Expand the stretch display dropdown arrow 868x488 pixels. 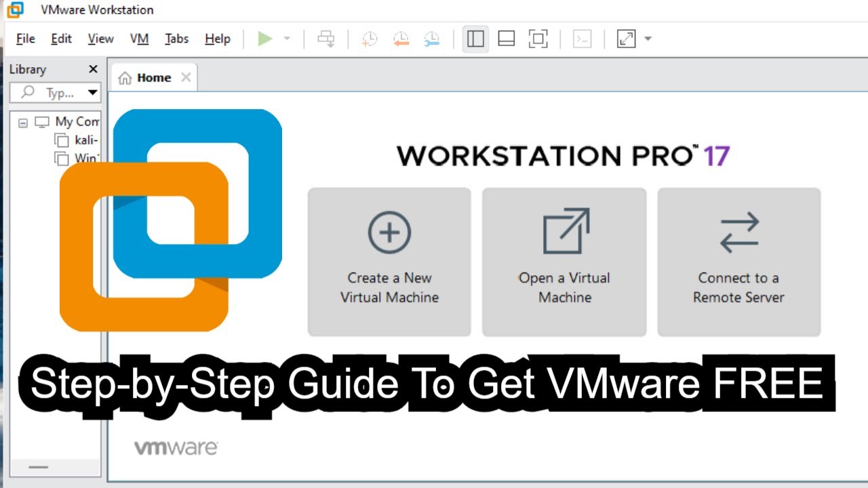coord(648,39)
